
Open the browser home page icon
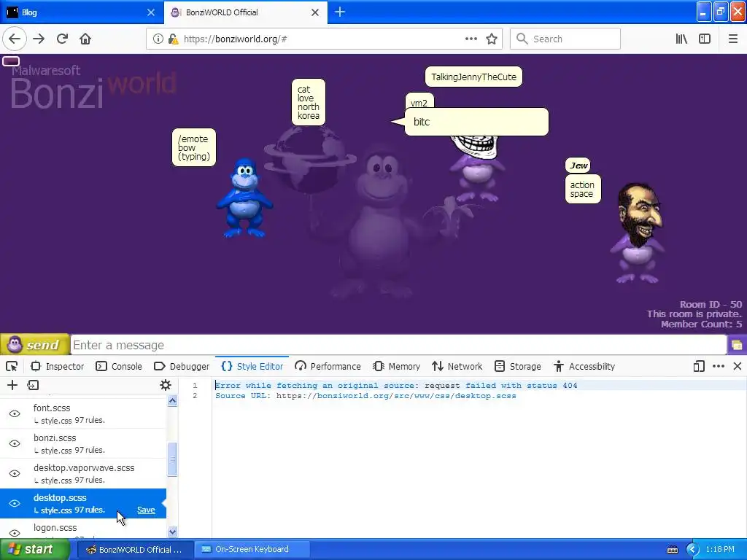(x=85, y=39)
